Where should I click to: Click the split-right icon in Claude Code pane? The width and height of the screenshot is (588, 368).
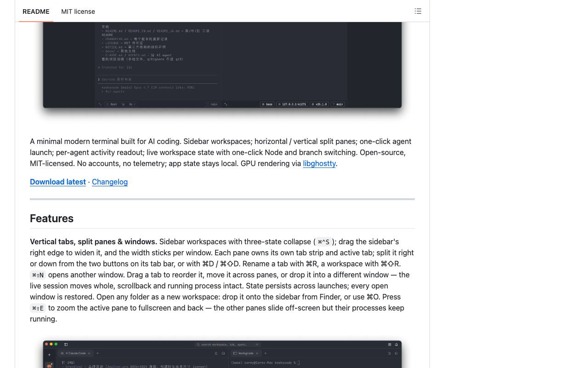pos(216,353)
